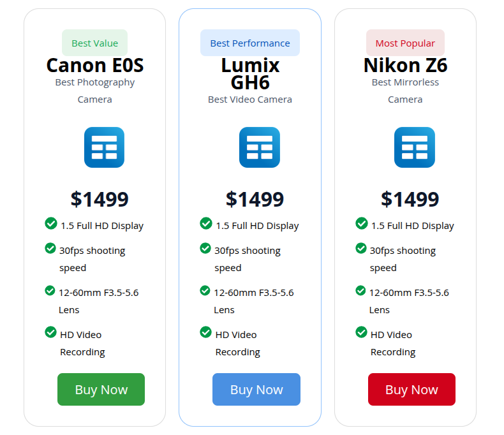This screenshot has height=435, width=504.
Task: Click Lumix's 1.5 Full HD Display checkmark
Action: [x=205, y=223]
